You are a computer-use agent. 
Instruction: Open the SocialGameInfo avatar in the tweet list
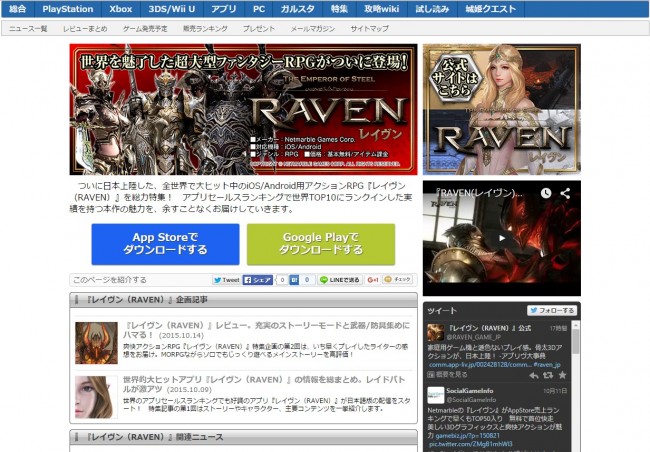point(436,395)
